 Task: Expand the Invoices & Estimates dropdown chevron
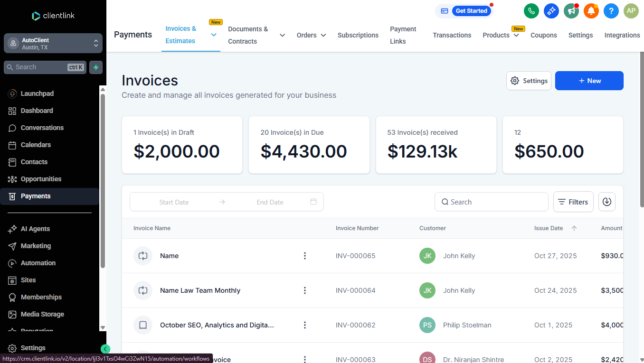pyautogui.click(x=214, y=35)
